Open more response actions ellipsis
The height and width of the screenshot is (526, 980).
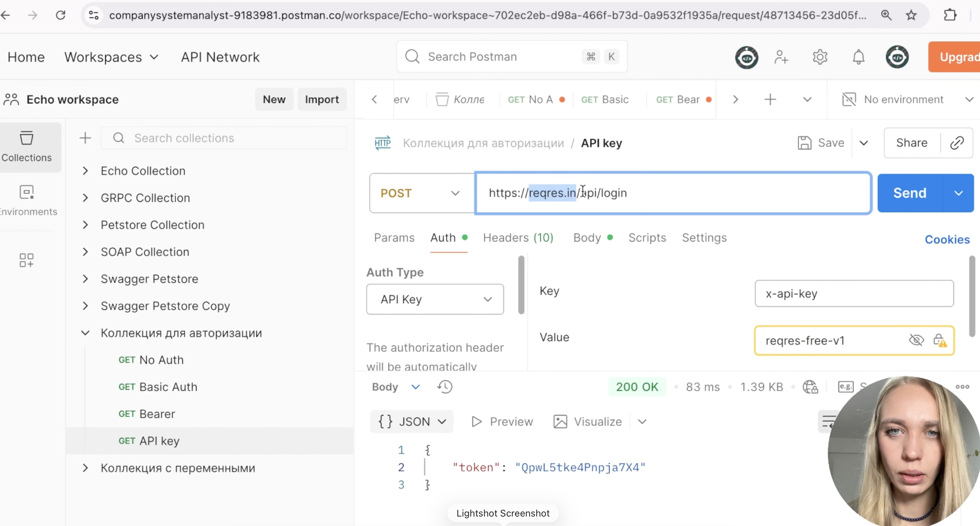(962, 387)
